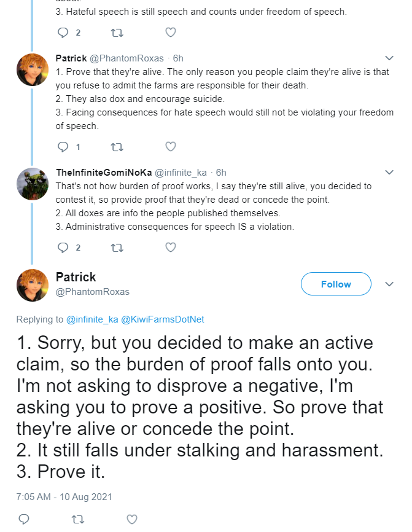This screenshot has width=412, height=532.
Task: View TheInfiniteGomiNoKa's profile avatar
Action: (33, 184)
